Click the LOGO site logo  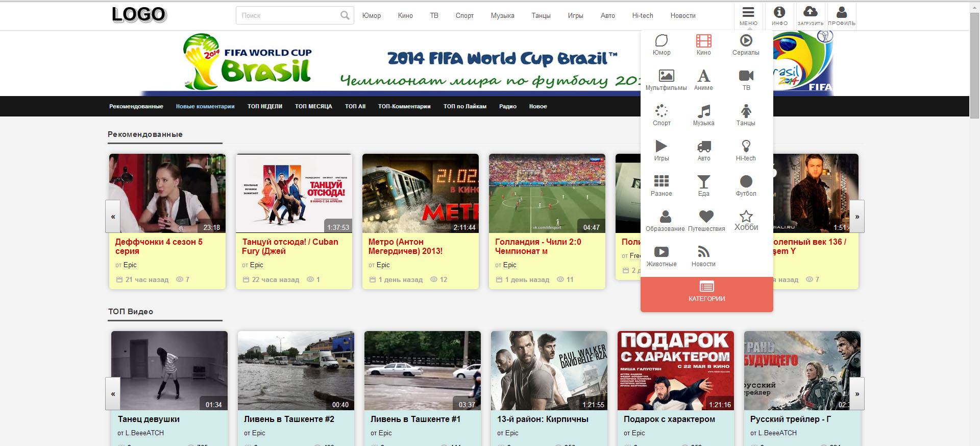click(x=139, y=14)
